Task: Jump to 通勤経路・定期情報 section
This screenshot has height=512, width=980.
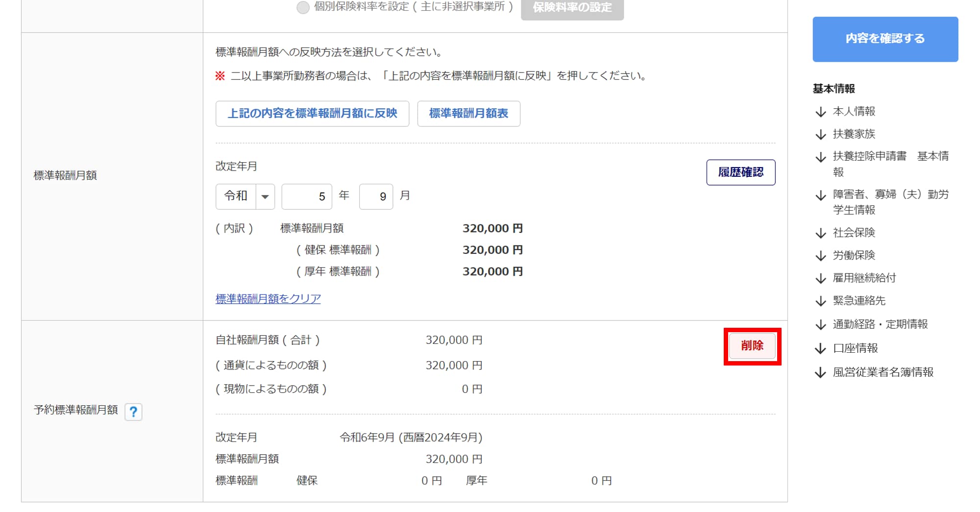Action: 880,324
